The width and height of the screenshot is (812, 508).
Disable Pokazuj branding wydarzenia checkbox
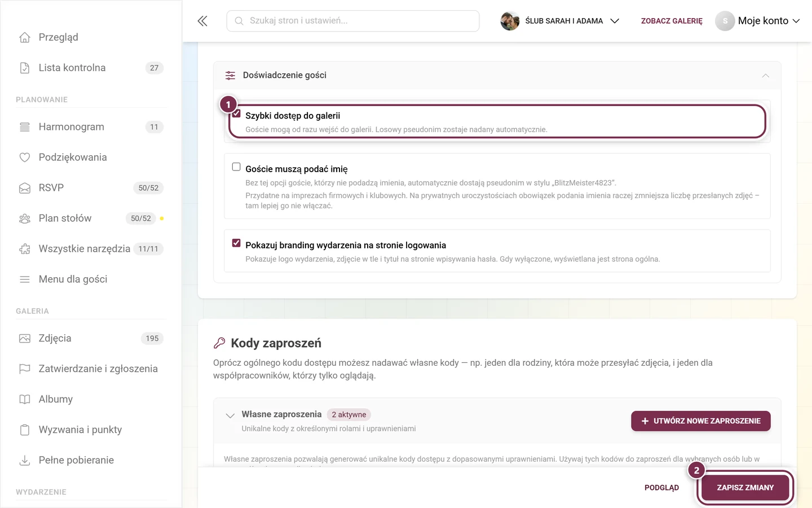[236, 243]
